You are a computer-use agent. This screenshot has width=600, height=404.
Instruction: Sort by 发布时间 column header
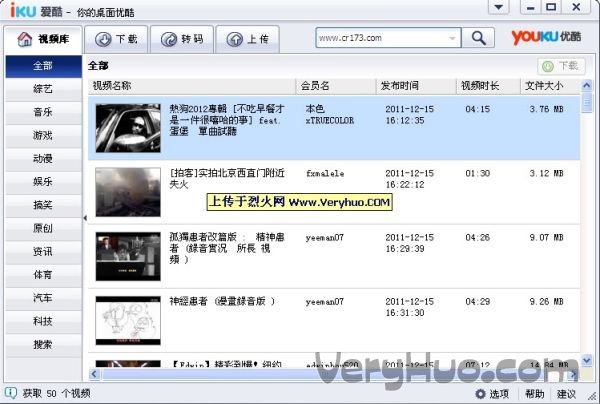click(416, 86)
